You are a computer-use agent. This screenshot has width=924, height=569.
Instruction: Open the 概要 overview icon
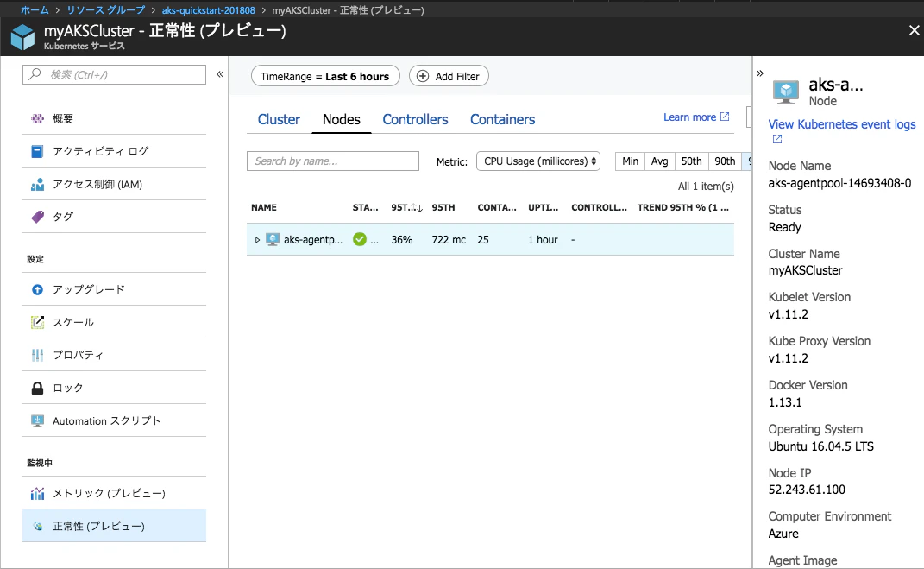(37, 118)
